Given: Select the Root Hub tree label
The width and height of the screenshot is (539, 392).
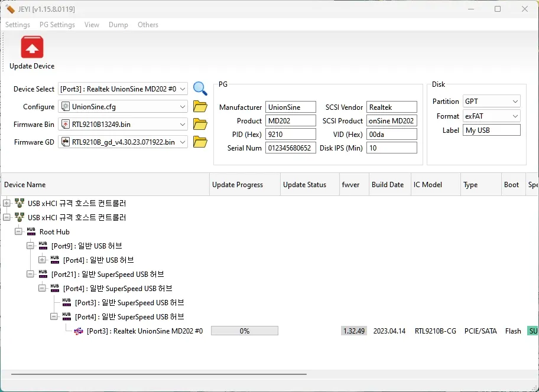Looking at the screenshot, I should 54,231.
